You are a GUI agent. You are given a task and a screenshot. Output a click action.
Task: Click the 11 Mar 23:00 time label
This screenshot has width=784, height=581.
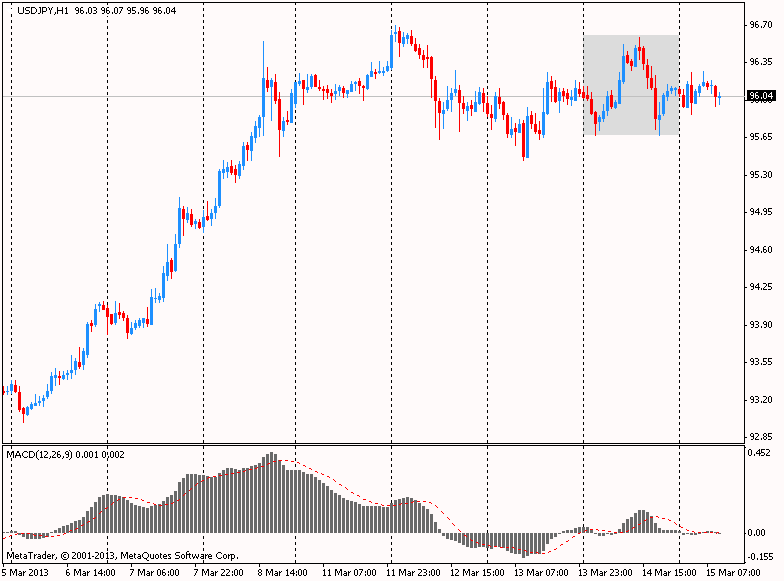[412, 572]
